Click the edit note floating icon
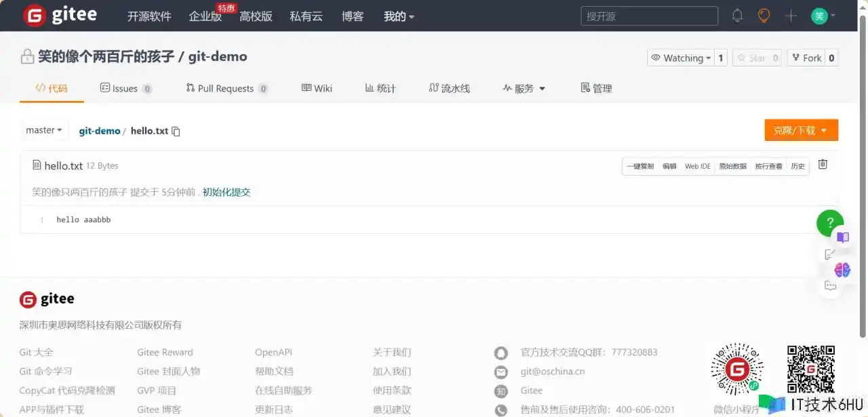 829,254
